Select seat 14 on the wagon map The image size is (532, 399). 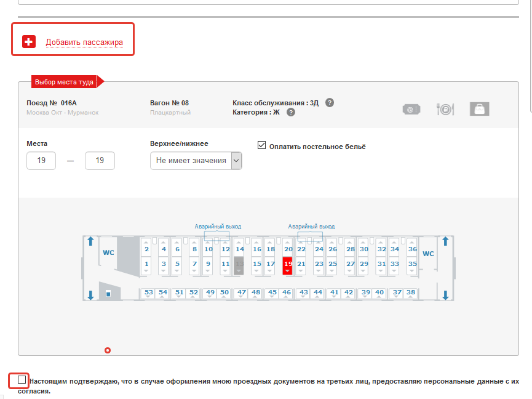(239, 248)
